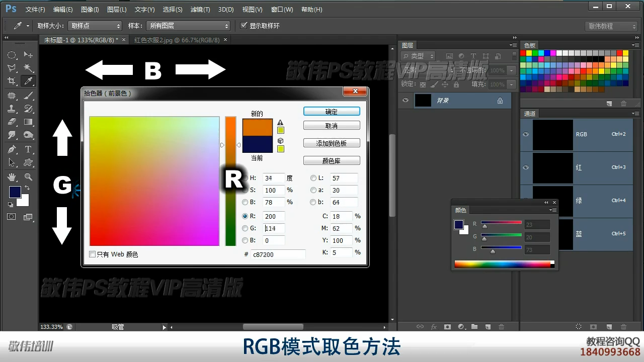
Task: Select the History Brush tool
Action: click(28, 109)
